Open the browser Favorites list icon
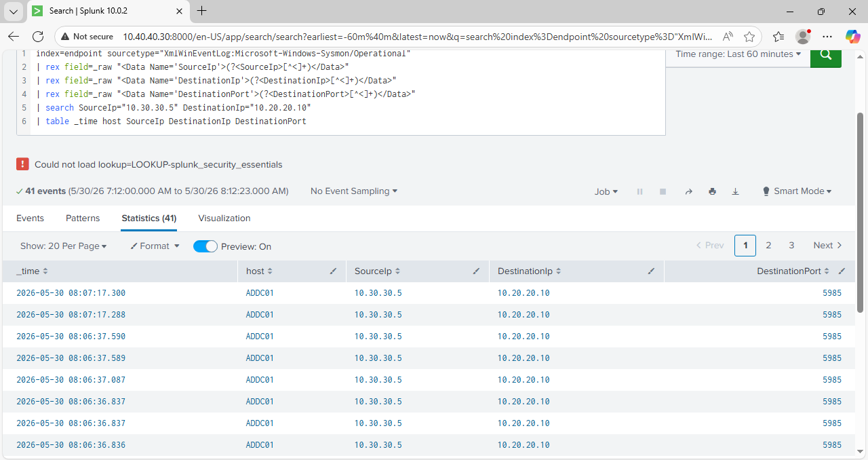 tap(778, 37)
